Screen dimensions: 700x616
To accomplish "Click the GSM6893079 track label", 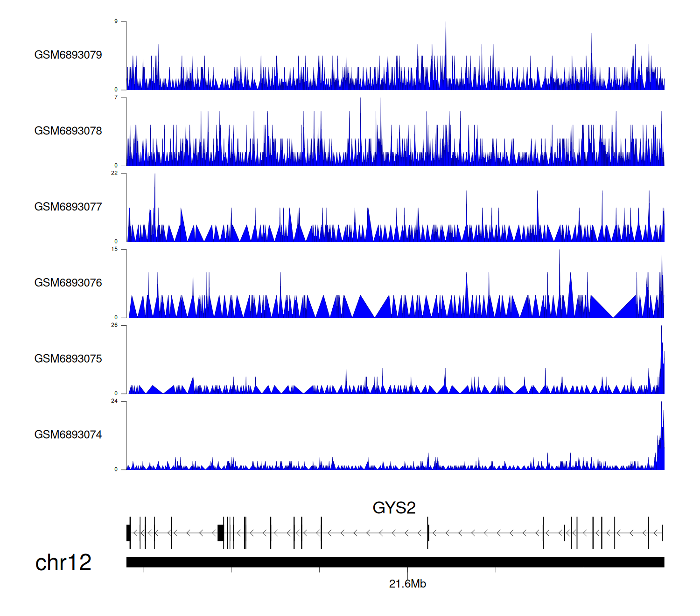I will pos(68,55).
